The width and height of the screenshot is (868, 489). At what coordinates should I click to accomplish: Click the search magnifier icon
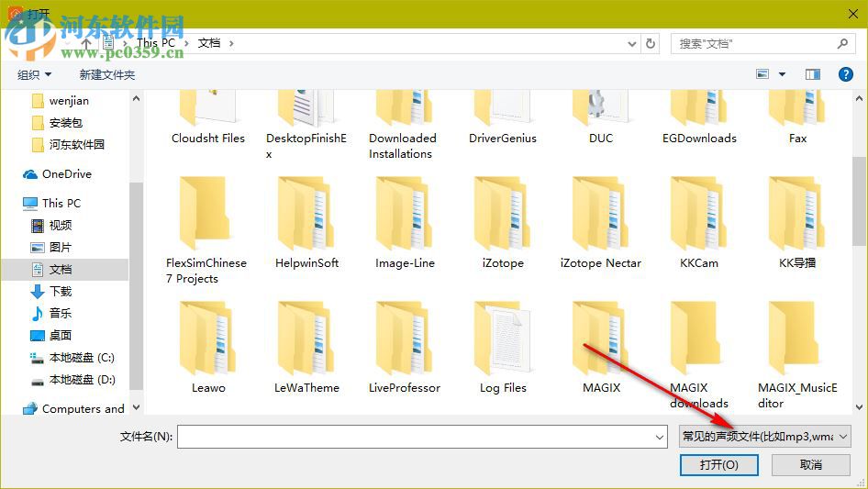pyautogui.click(x=842, y=43)
